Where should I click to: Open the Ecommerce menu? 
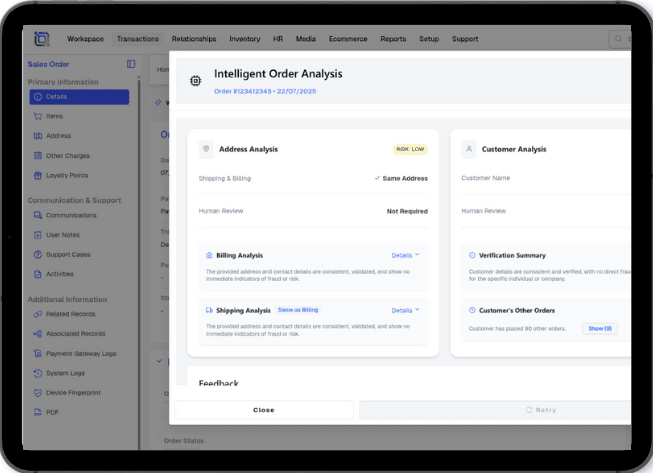tap(348, 39)
